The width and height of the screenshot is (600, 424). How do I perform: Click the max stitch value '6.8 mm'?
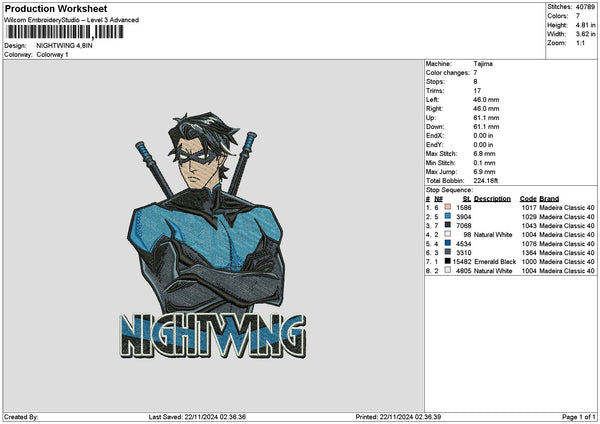point(484,154)
